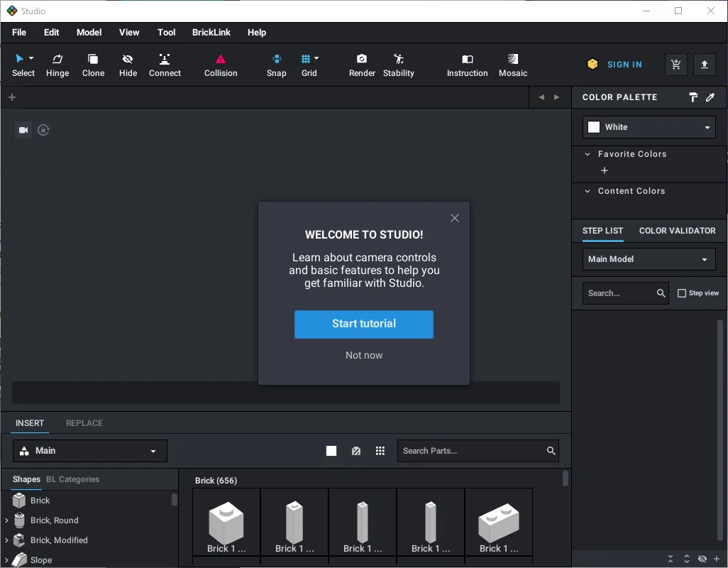Open the Render tool
Viewport: 728px width, 568px height.
[362, 65]
